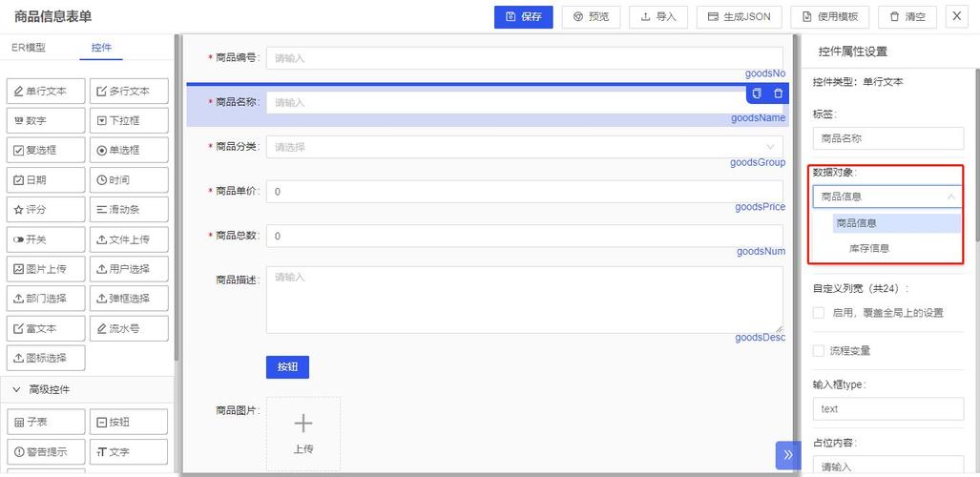Add a 日期 control
Image resolution: width=980 pixels, height=477 pixels.
pos(46,180)
